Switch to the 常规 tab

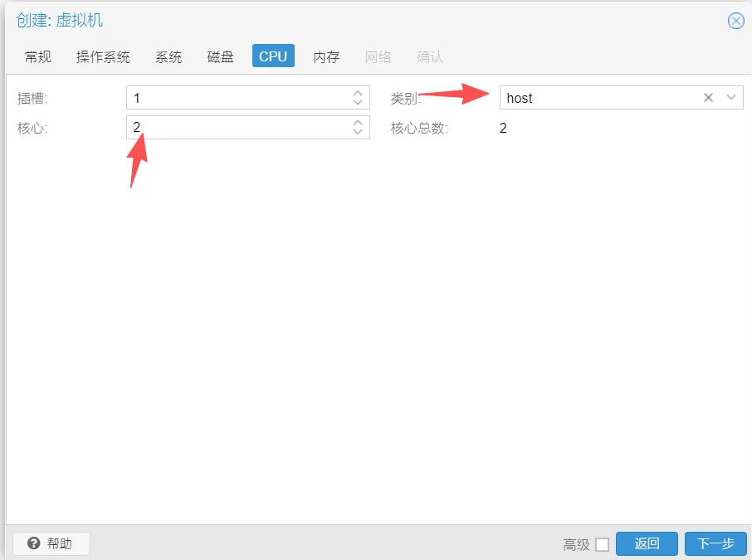click(38, 56)
